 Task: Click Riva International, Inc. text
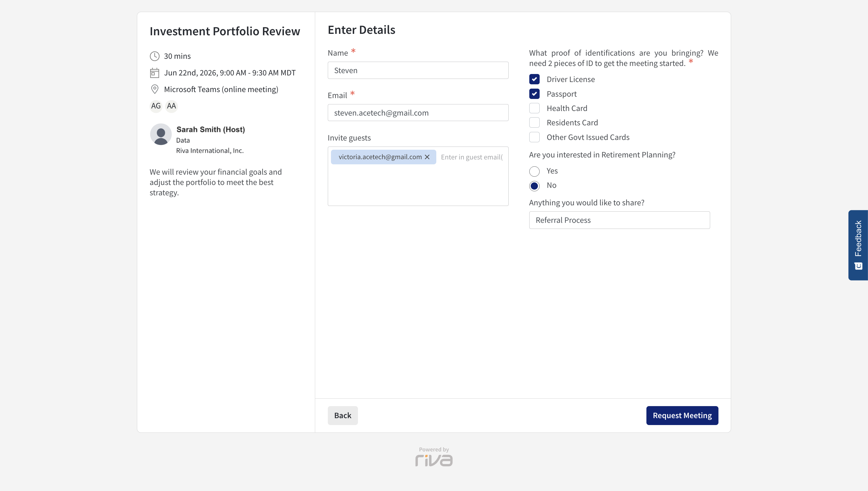pos(210,151)
